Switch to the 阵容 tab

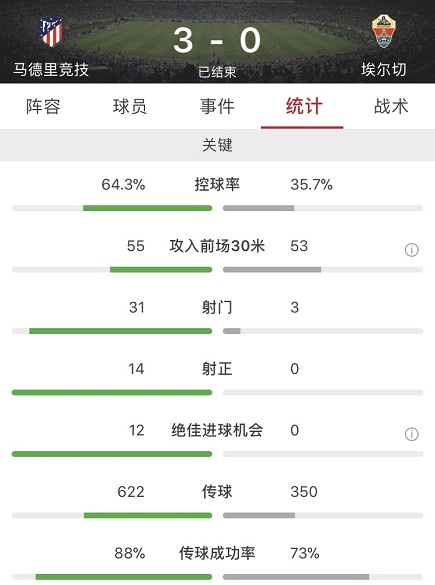pyautogui.click(x=43, y=106)
